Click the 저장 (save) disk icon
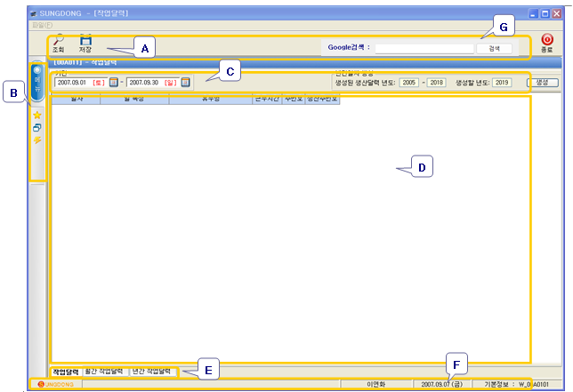 click(85, 41)
